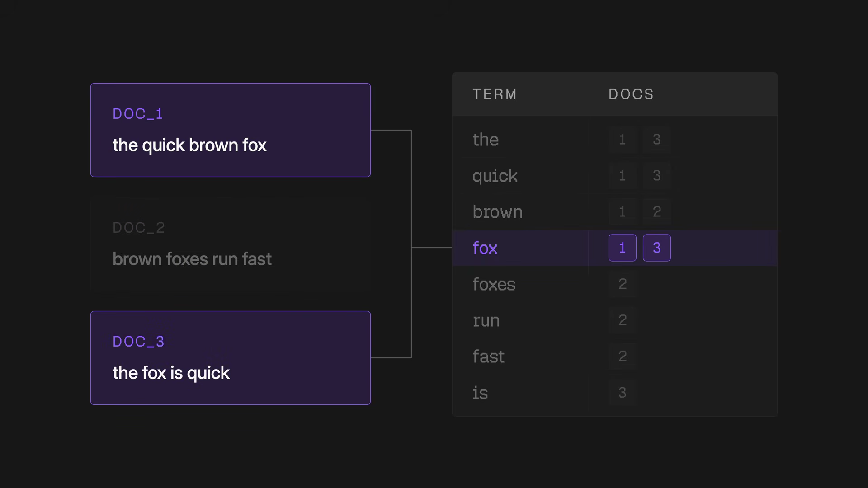
Task: Select the DOC_3 document card
Action: (x=231, y=358)
